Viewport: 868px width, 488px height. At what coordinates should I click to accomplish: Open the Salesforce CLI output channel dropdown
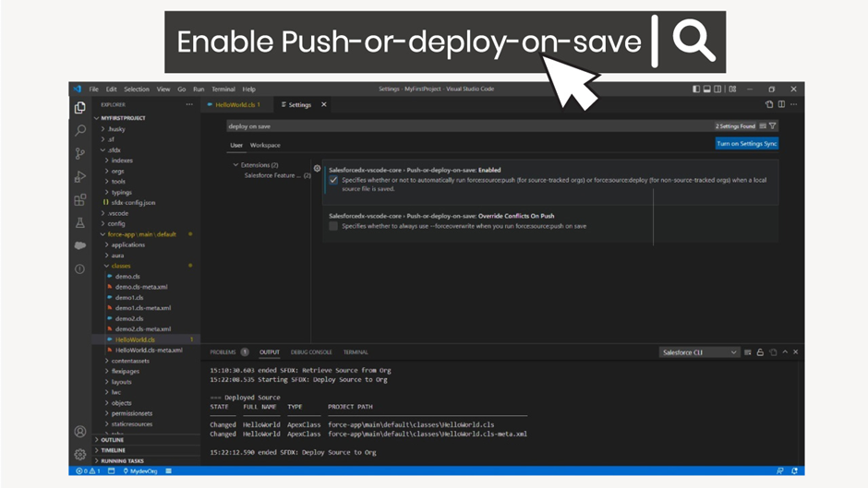(700, 352)
